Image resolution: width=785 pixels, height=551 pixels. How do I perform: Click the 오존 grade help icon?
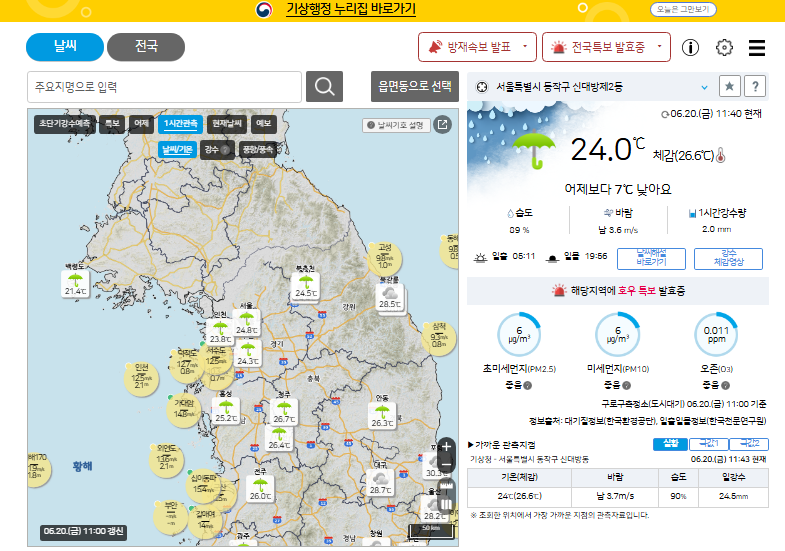point(725,385)
